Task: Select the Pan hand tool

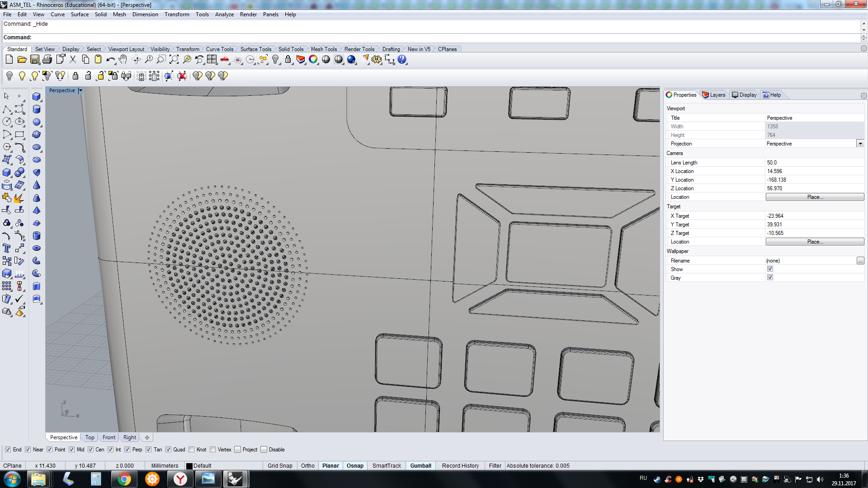Action: (123, 60)
